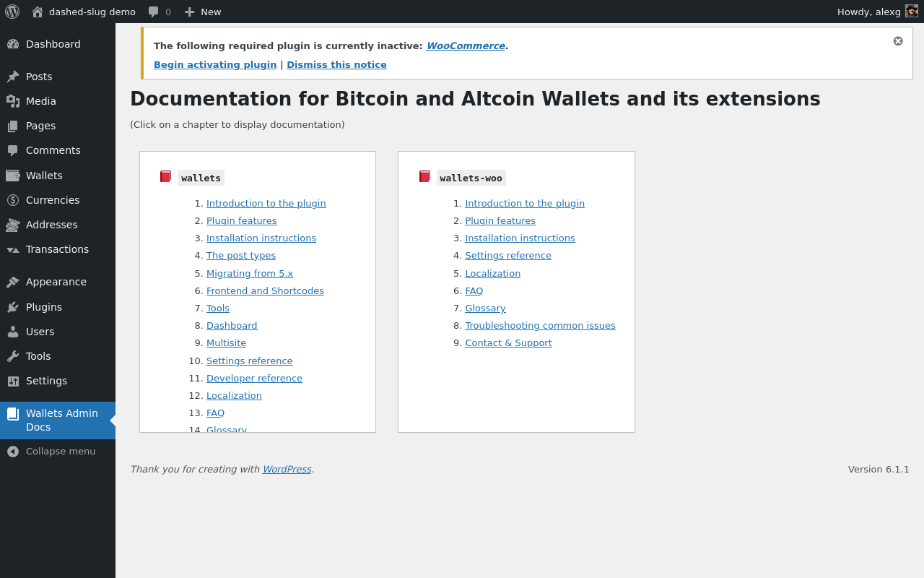Click the user avatar thumbnail
This screenshot has height=578, width=924.
click(x=912, y=12)
